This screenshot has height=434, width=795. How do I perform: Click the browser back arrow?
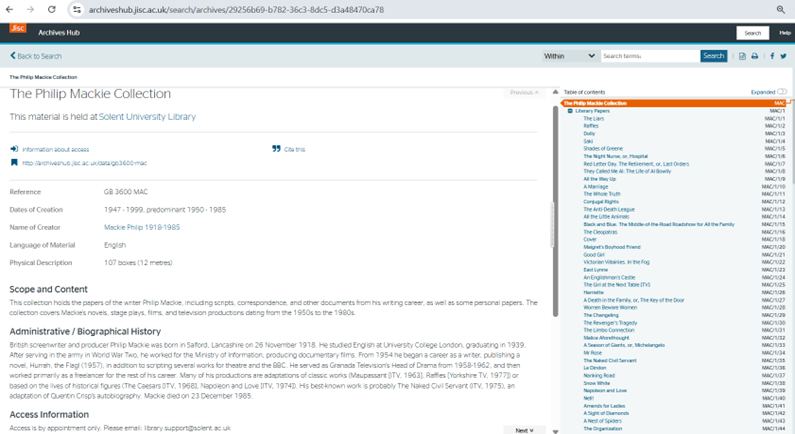pos(10,10)
